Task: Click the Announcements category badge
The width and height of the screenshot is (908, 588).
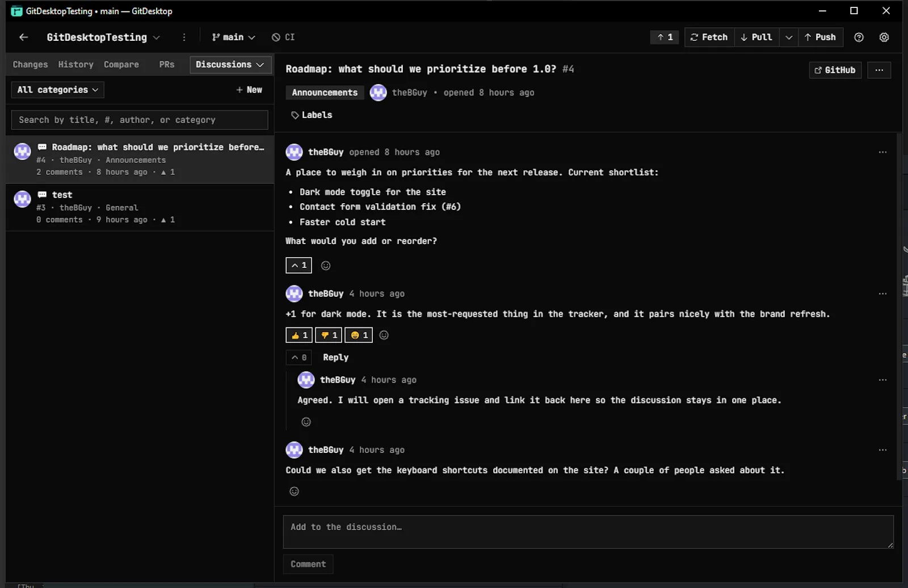Action: (x=325, y=93)
